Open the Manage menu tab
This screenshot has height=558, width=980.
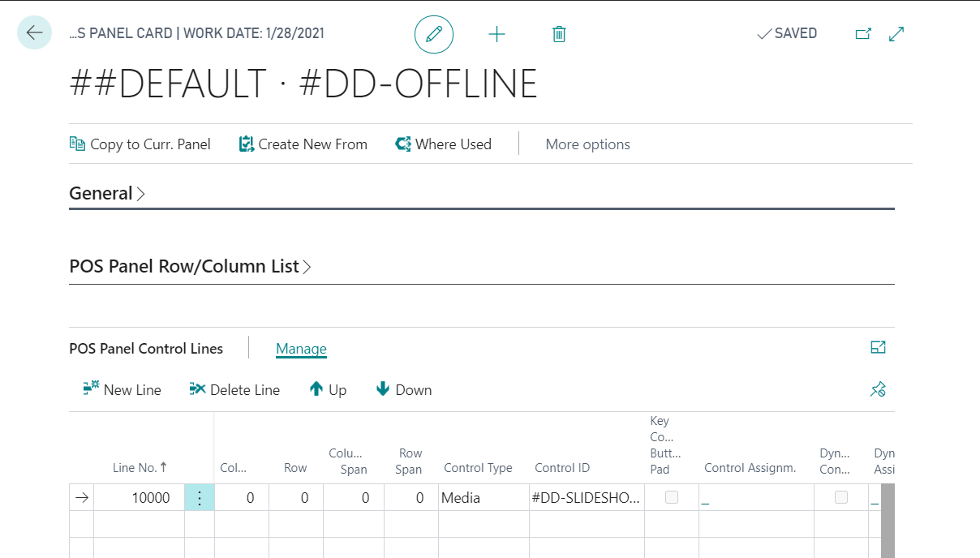click(301, 349)
